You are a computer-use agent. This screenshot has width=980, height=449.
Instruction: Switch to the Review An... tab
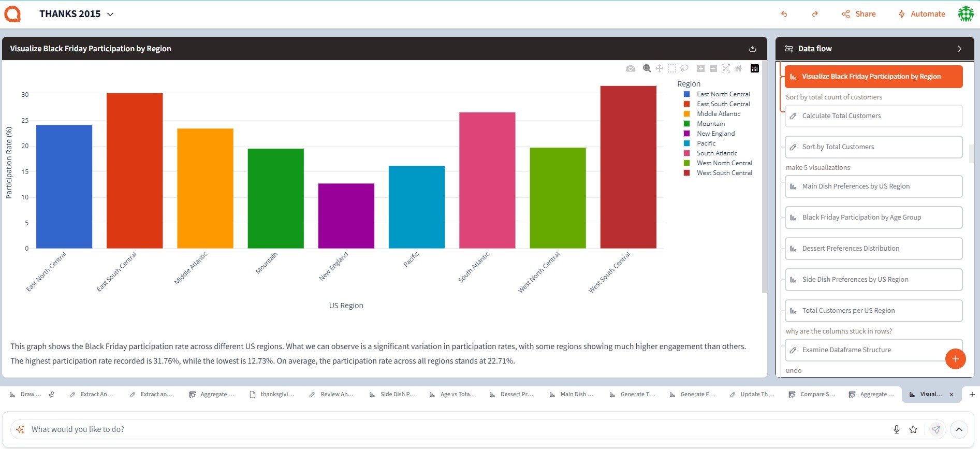332,395
